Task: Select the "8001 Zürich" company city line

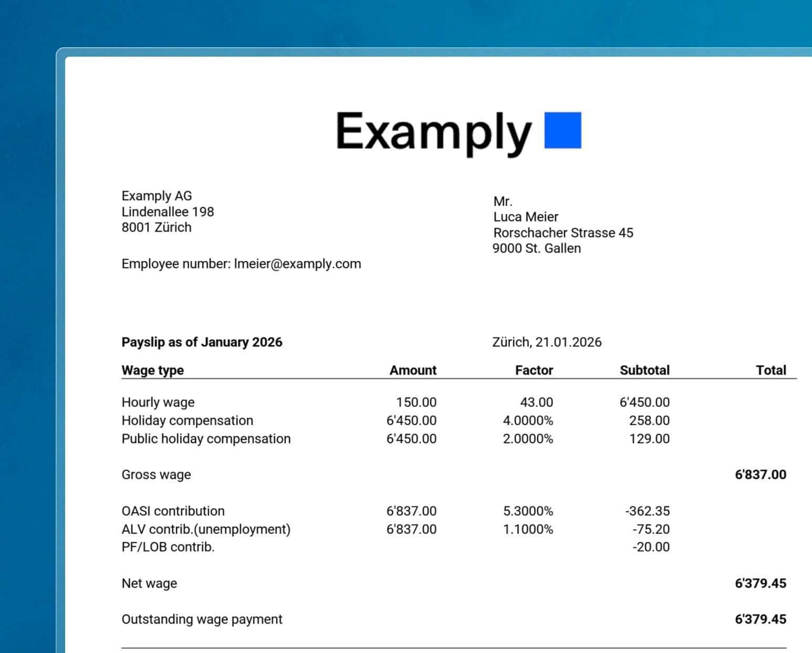Action: pos(157,227)
